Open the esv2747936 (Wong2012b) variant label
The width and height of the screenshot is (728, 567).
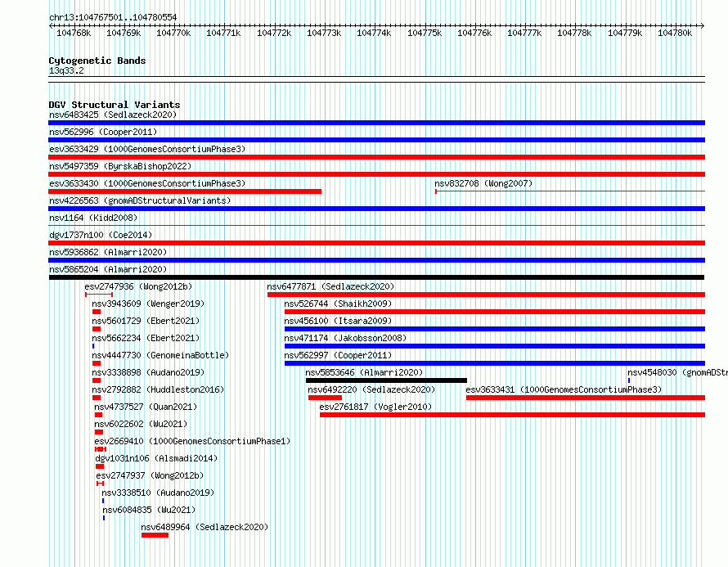138,286
